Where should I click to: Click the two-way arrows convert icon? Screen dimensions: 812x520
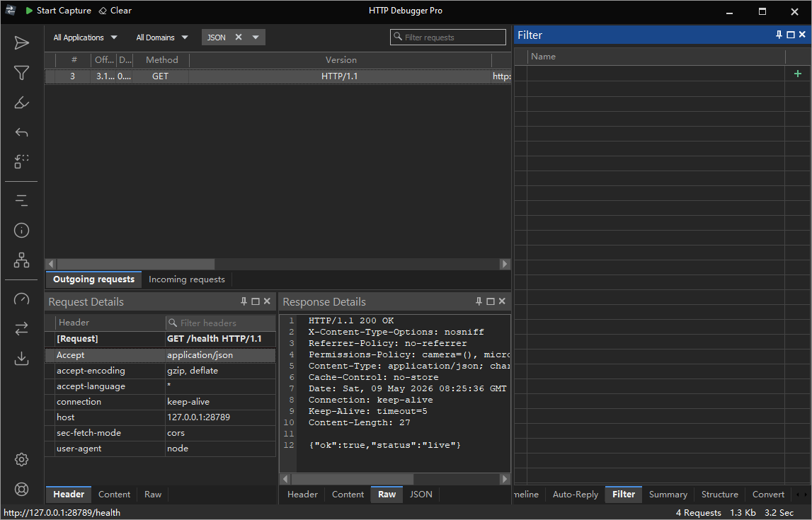tap(21, 328)
